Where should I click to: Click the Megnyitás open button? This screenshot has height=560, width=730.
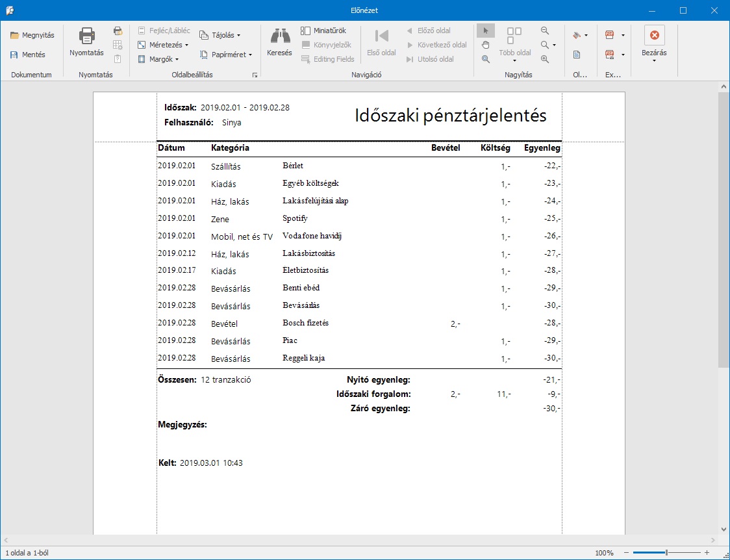point(32,35)
